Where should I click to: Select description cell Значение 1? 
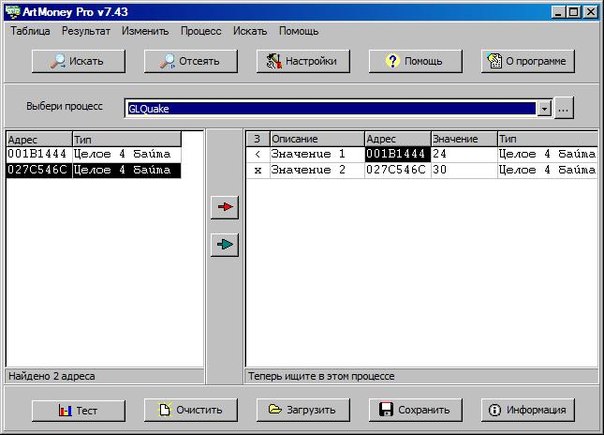click(317, 154)
